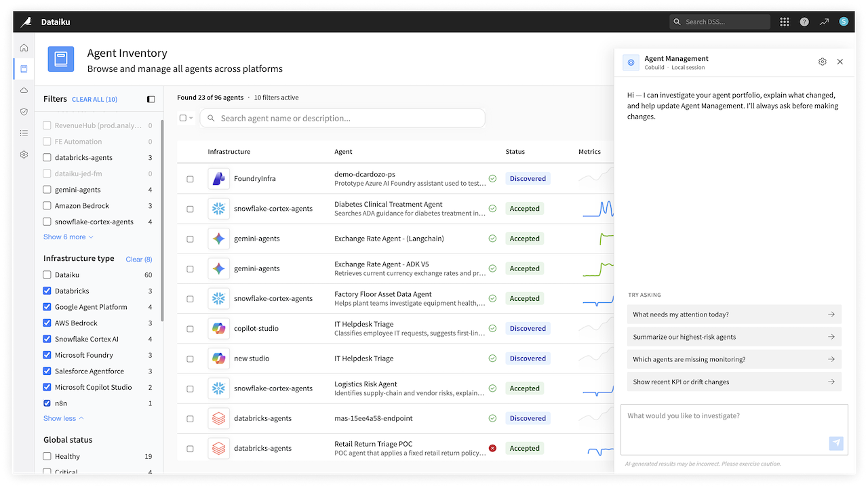Sort by the Infrastructure column header
868x488 pixels.
click(229, 152)
